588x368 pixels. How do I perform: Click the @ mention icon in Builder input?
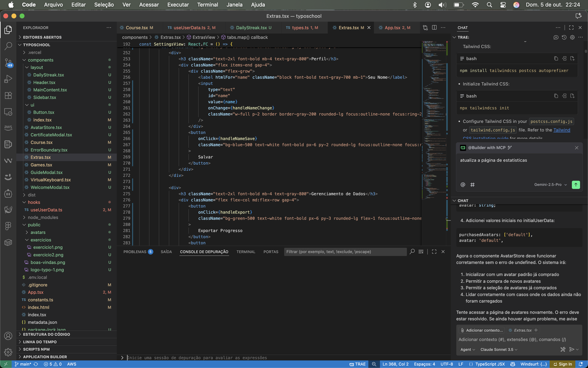[x=463, y=184]
